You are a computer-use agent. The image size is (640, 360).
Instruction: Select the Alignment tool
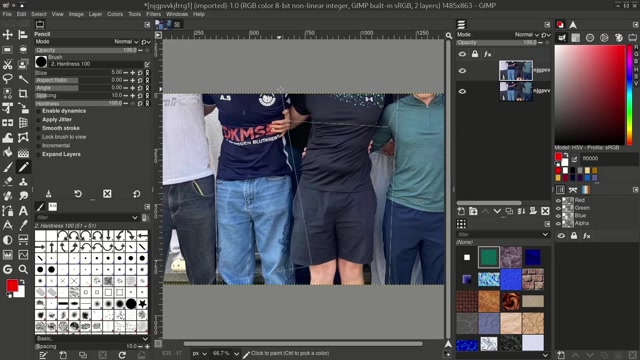[23, 35]
